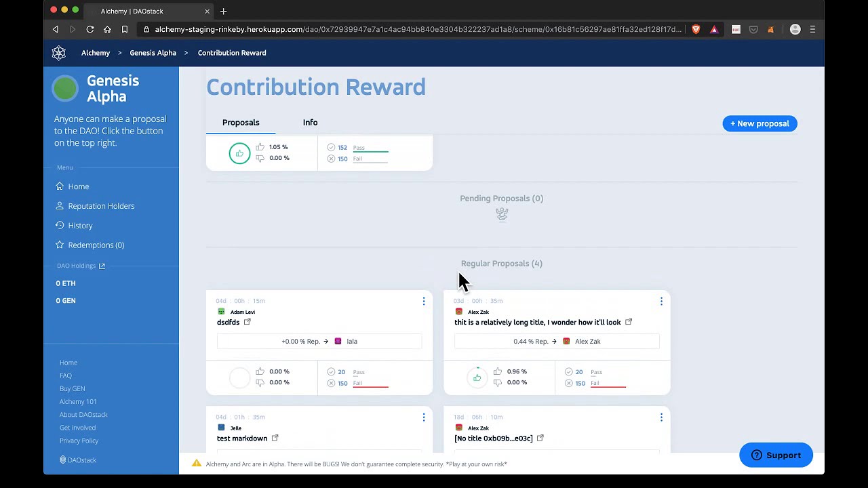Open Home in the sidebar menu
The width and height of the screenshot is (868, 488).
coord(79,186)
